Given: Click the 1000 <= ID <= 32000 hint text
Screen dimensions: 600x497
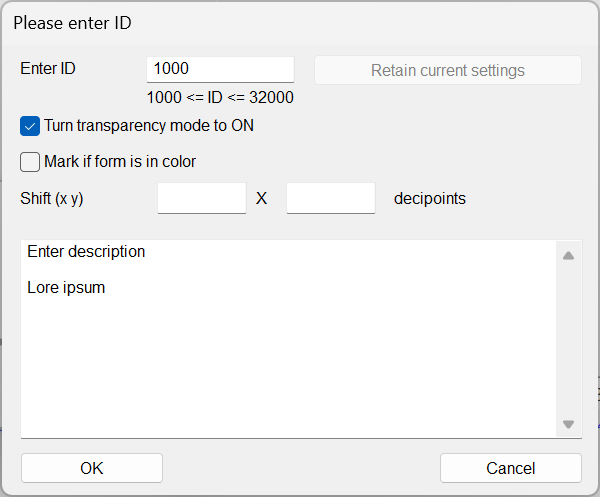Looking at the screenshot, I should (220, 98).
